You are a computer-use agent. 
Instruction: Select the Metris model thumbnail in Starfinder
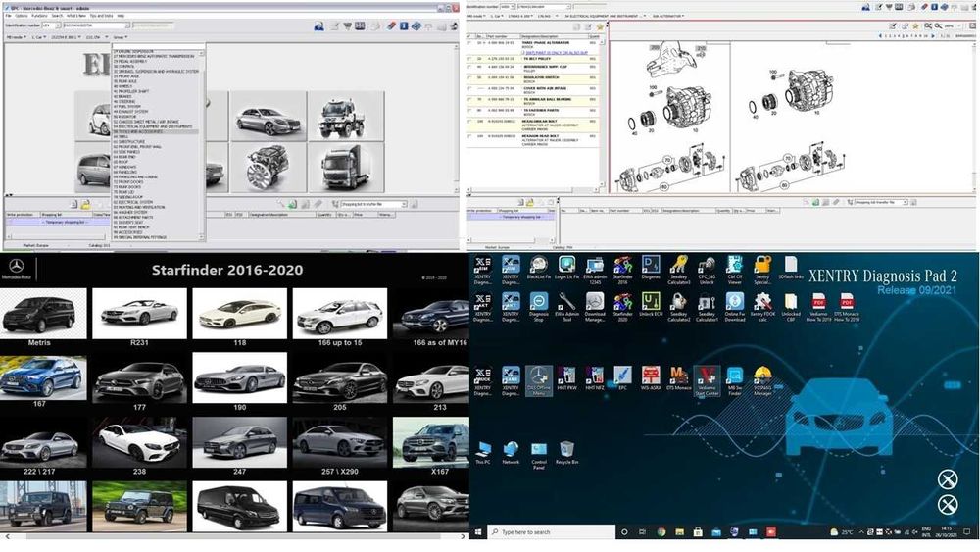click(42, 313)
